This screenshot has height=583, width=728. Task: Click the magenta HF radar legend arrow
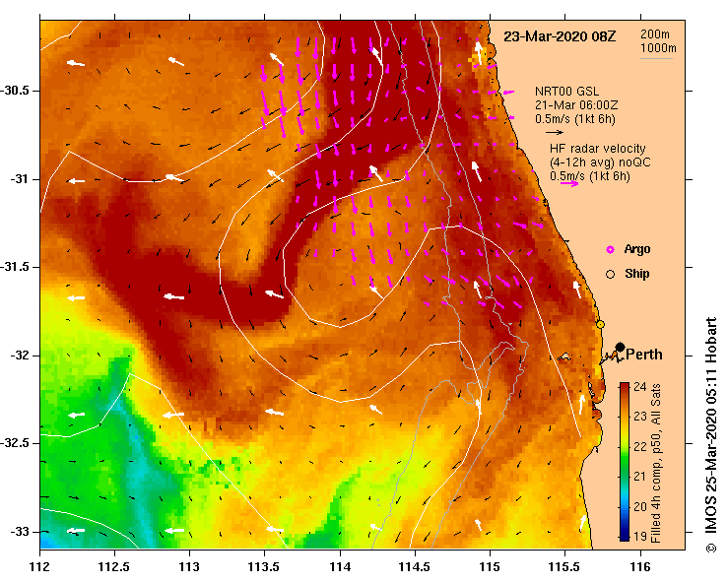click(569, 184)
